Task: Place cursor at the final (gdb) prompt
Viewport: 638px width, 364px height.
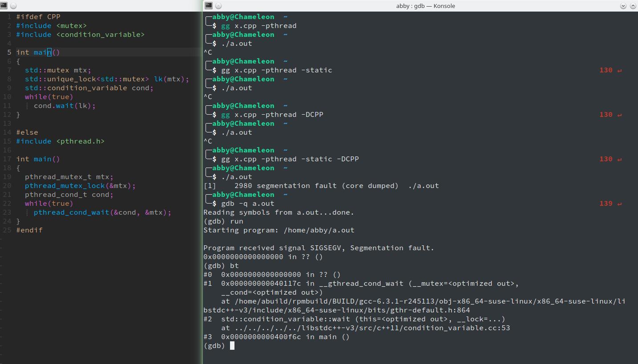Action: coord(232,346)
